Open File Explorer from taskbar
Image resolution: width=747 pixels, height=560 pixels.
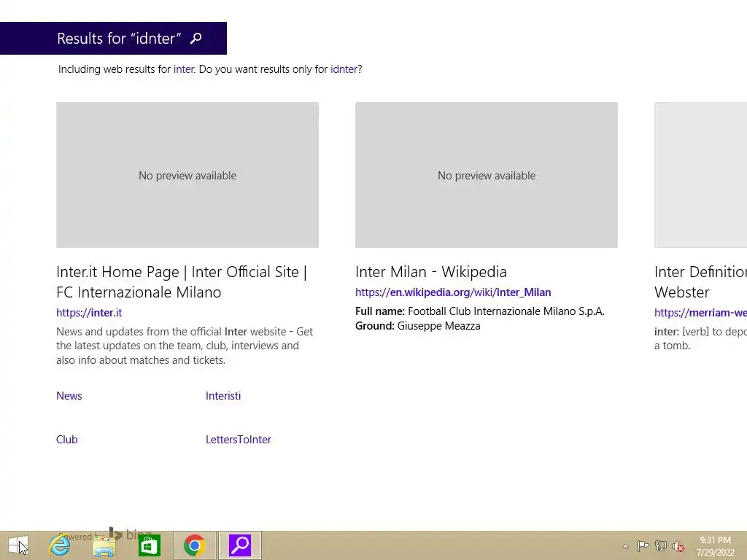(104, 545)
